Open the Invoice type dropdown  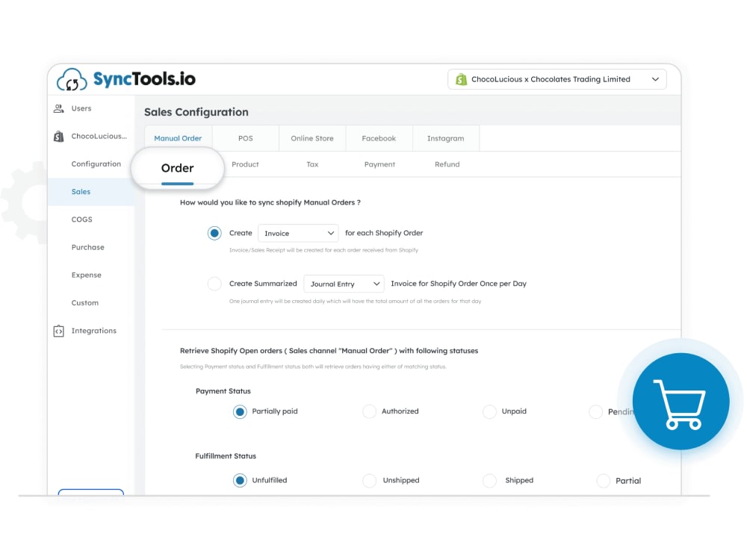tap(298, 233)
